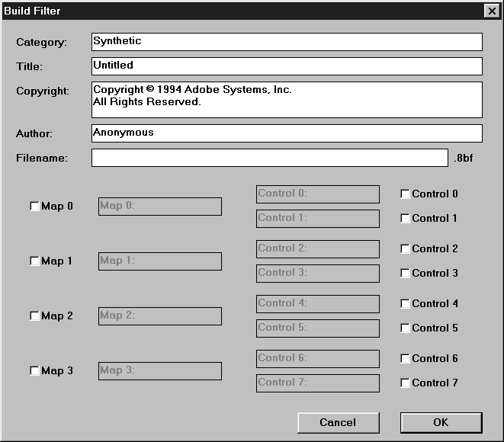This screenshot has height=442, width=504.
Task: Turn on Control 2 checkbox
Action: (x=406, y=249)
